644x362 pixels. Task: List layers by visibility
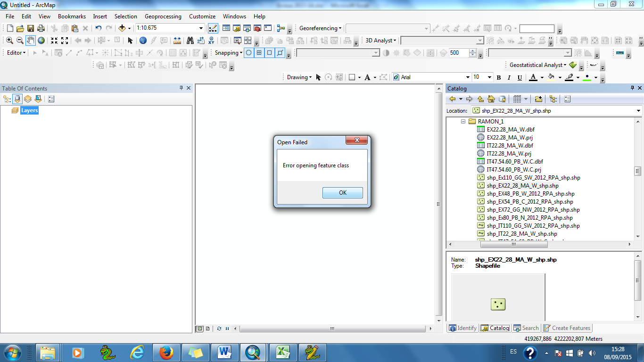coord(28,99)
